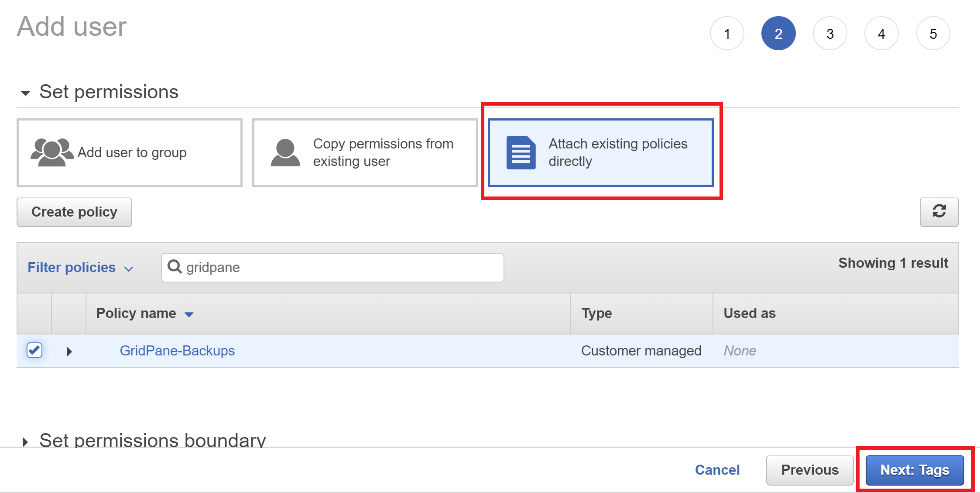980x493 pixels.
Task: Go to wizard step 5 circle
Action: point(933,34)
